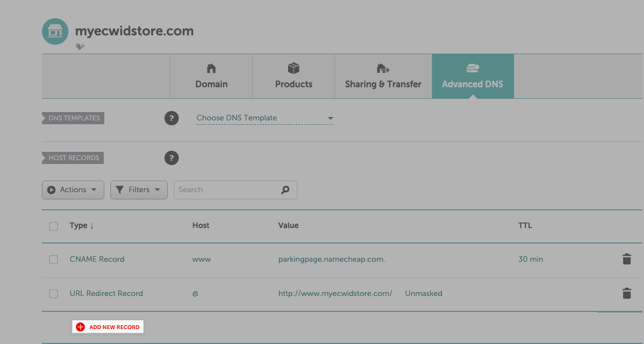Click the search magnifier icon
Viewport: 644px width, 344px height.
pyautogui.click(x=285, y=190)
